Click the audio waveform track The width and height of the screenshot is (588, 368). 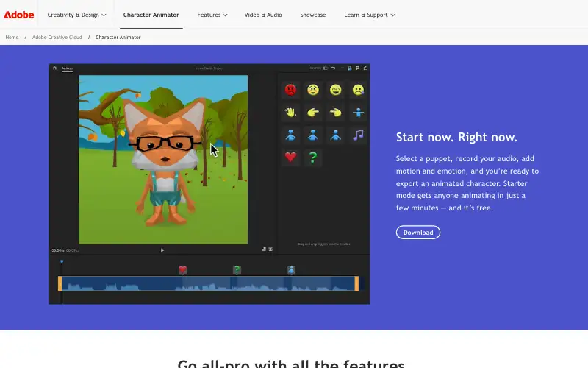[x=208, y=283]
